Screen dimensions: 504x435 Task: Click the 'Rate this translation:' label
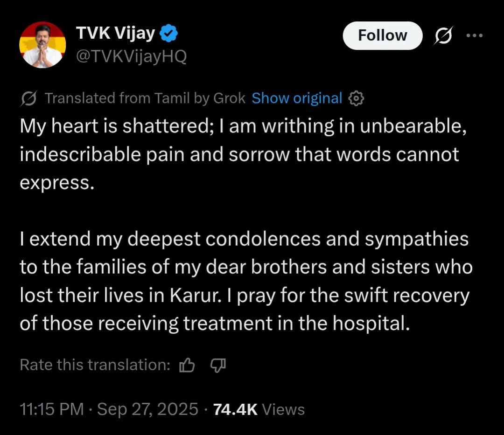click(x=95, y=365)
